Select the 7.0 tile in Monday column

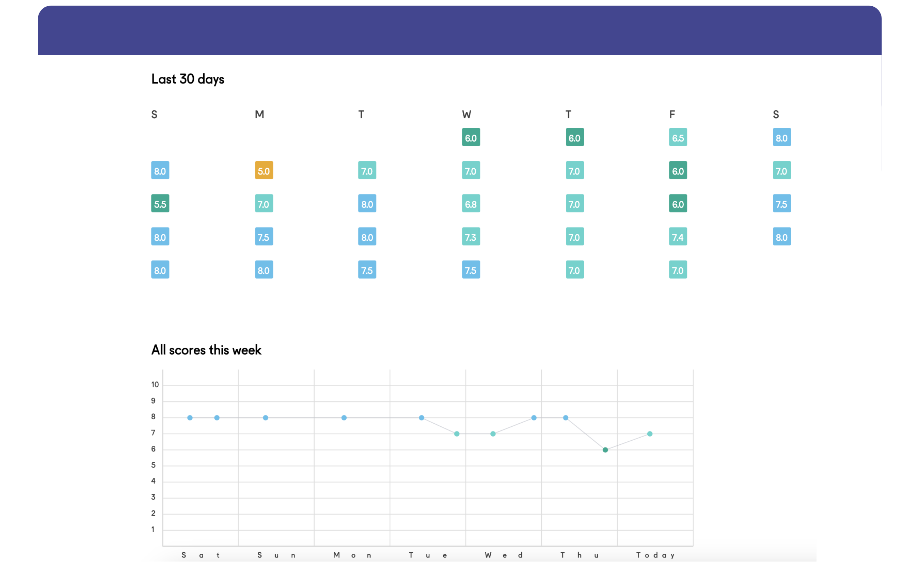264,204
